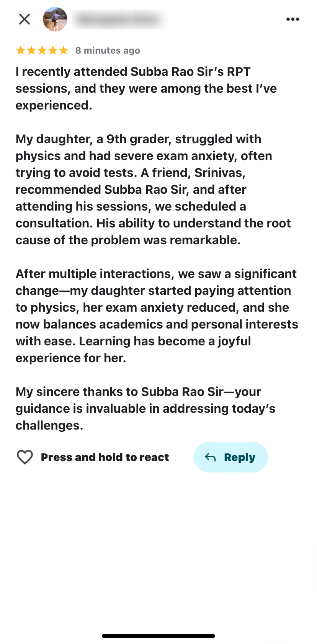Open the reviewer's profile avatar photo
Screen dimensions: 317x644
(55, 19)
